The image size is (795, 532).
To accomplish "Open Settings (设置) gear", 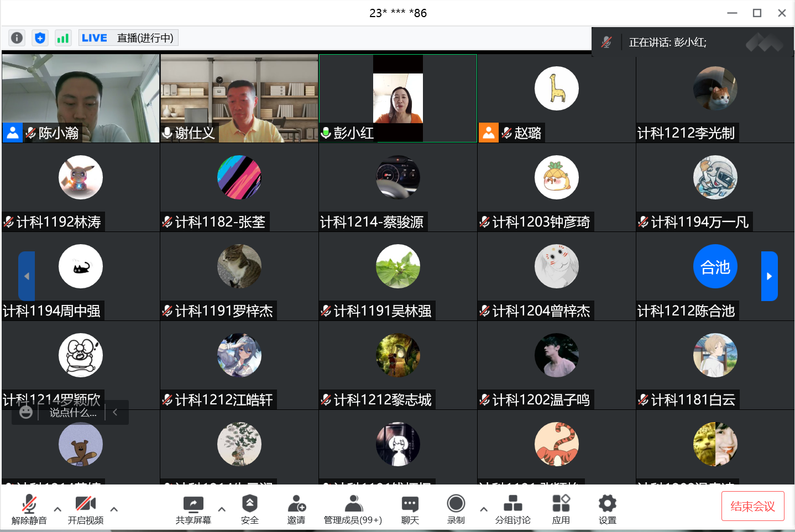I will [x=607, y=509].
